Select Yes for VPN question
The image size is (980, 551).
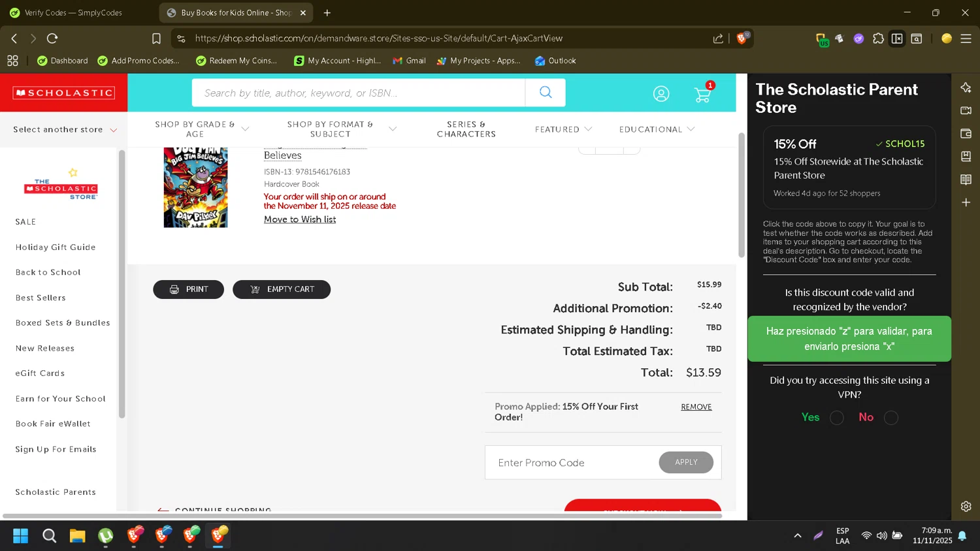point(837,418)
